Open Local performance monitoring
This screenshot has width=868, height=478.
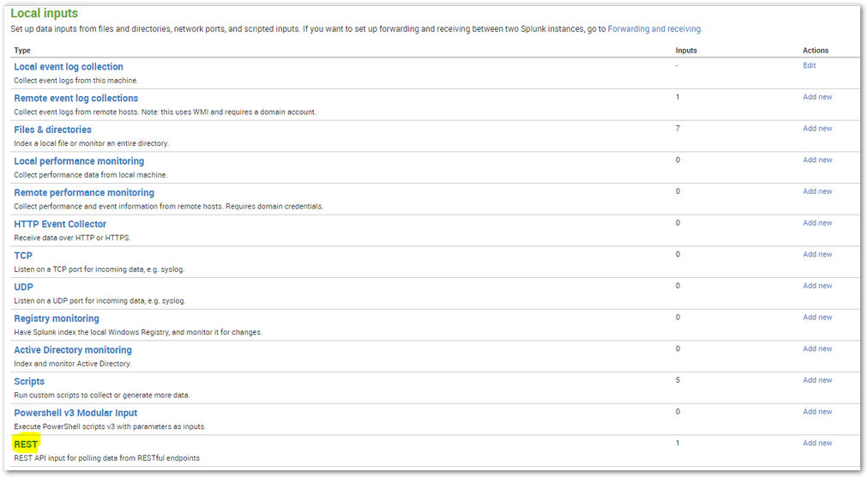click(x=79, y=161)
